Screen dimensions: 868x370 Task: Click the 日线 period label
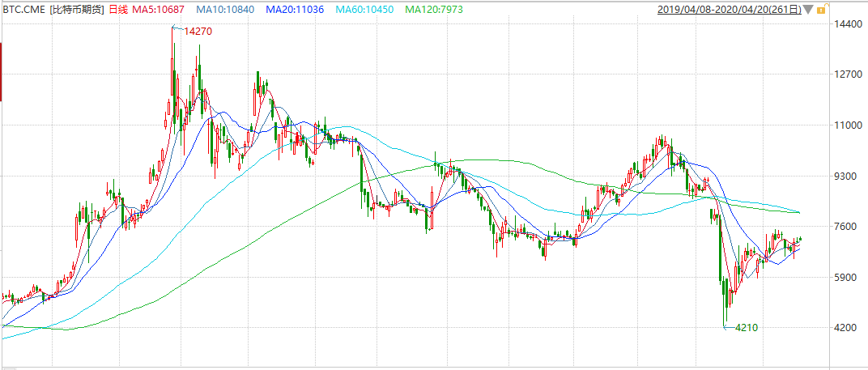tap(118, 10)
